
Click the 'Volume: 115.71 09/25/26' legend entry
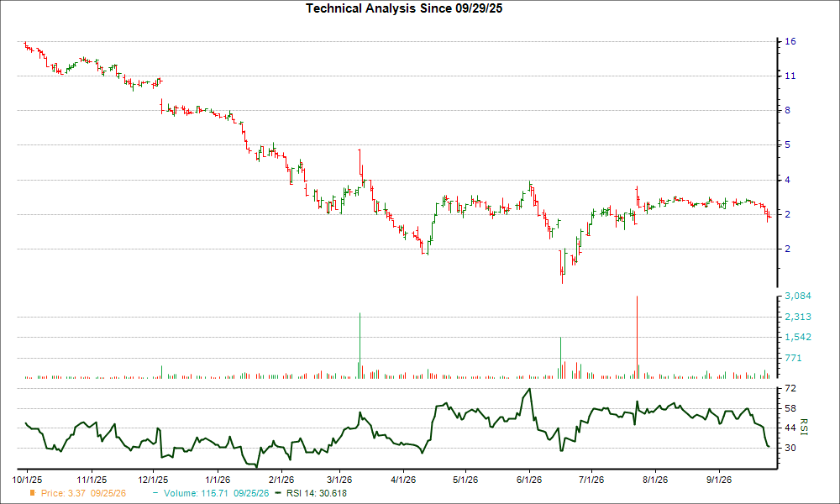pyautogui.click(x=217, y=493)
